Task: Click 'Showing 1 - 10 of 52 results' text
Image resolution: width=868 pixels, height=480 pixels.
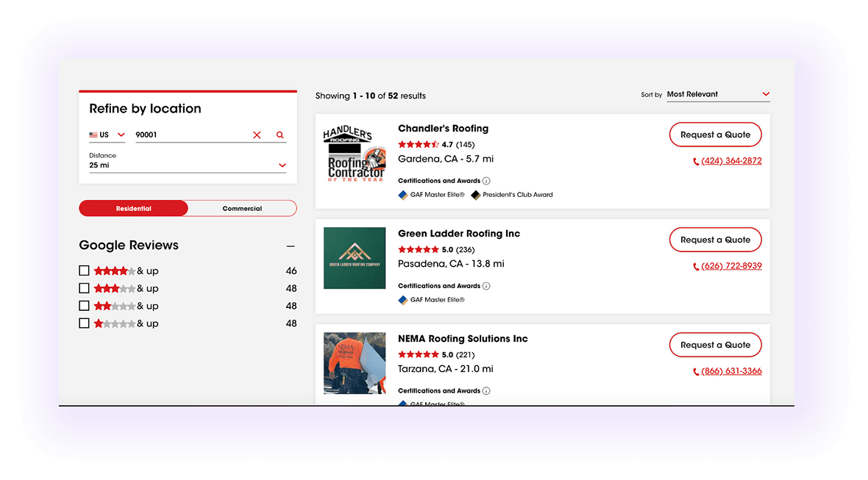Action: point(370,96)
